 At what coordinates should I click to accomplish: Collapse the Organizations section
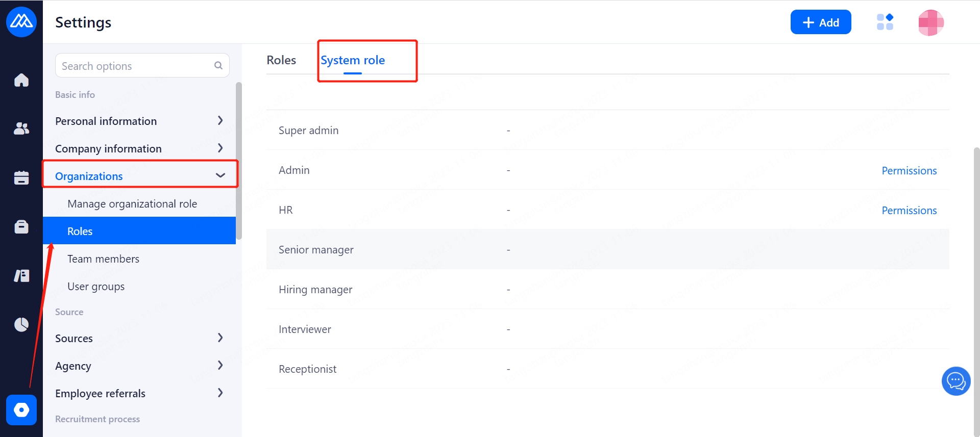pos(220,175)
